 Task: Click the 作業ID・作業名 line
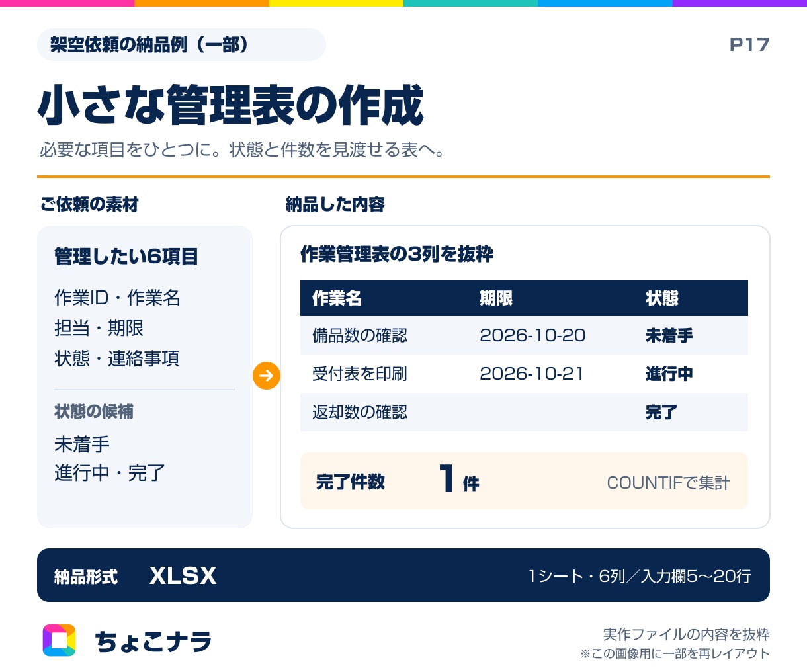point(117,298)
